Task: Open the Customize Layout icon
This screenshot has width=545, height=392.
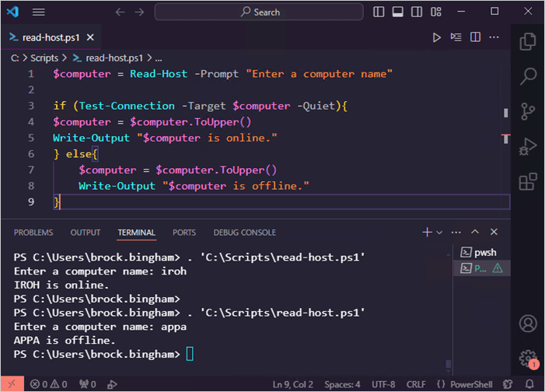Action: (436, 12)
